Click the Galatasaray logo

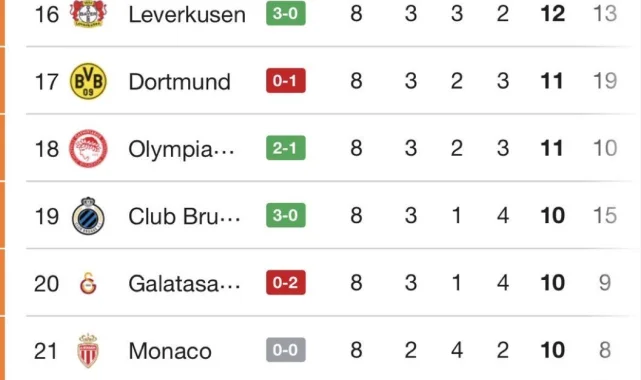[88, 283]
